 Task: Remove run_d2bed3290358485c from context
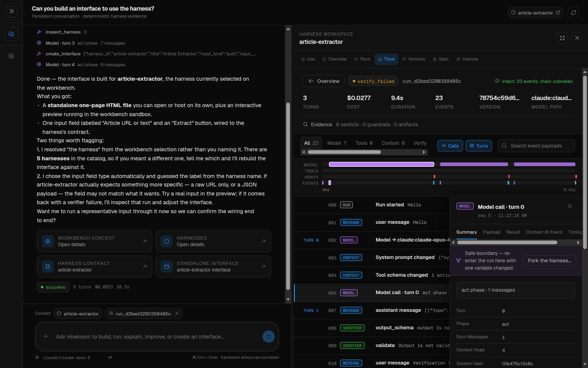pos(177,313)
